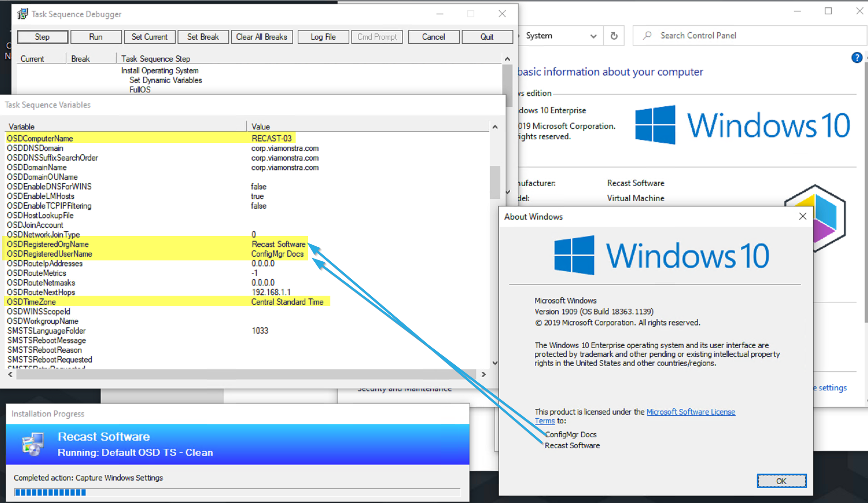Select the OSDComputerName variable row
This screenshot has width=868, height=503.
[x=40, y=138]
